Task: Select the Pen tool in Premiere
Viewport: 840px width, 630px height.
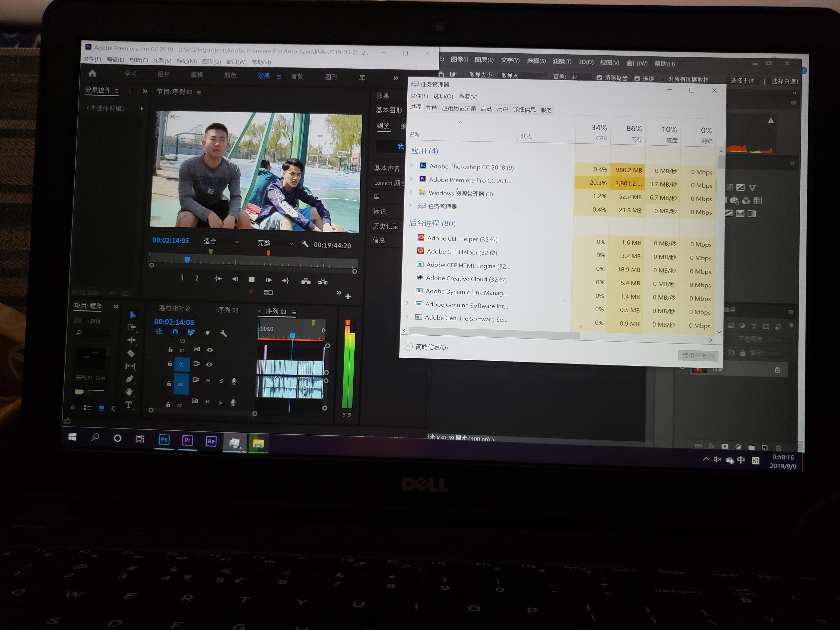Action: click(x=130, y=379)
